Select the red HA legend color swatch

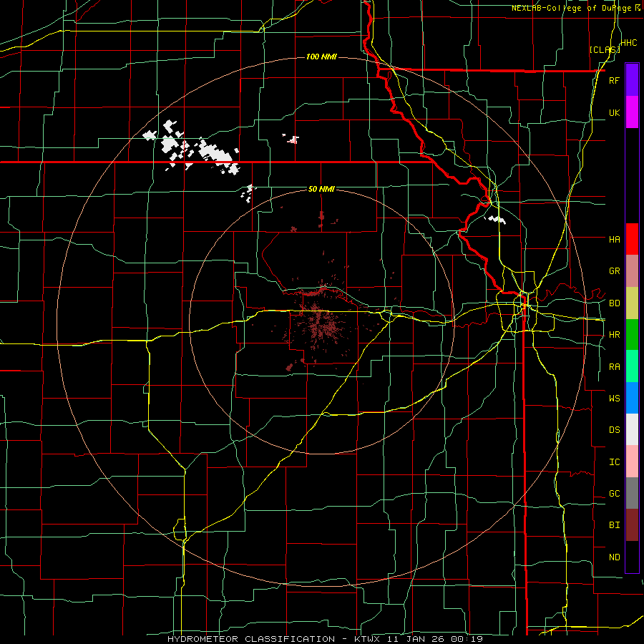pos(632,239)
